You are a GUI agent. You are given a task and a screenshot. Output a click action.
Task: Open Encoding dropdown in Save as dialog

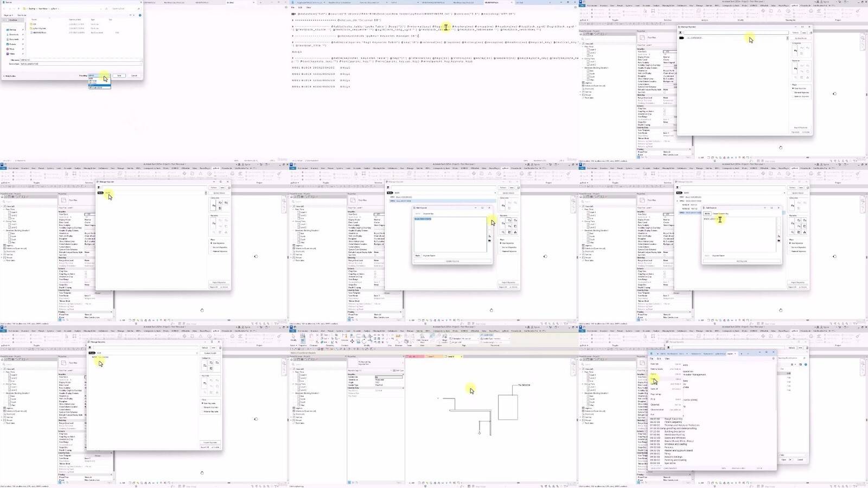[x=99, y=75]
